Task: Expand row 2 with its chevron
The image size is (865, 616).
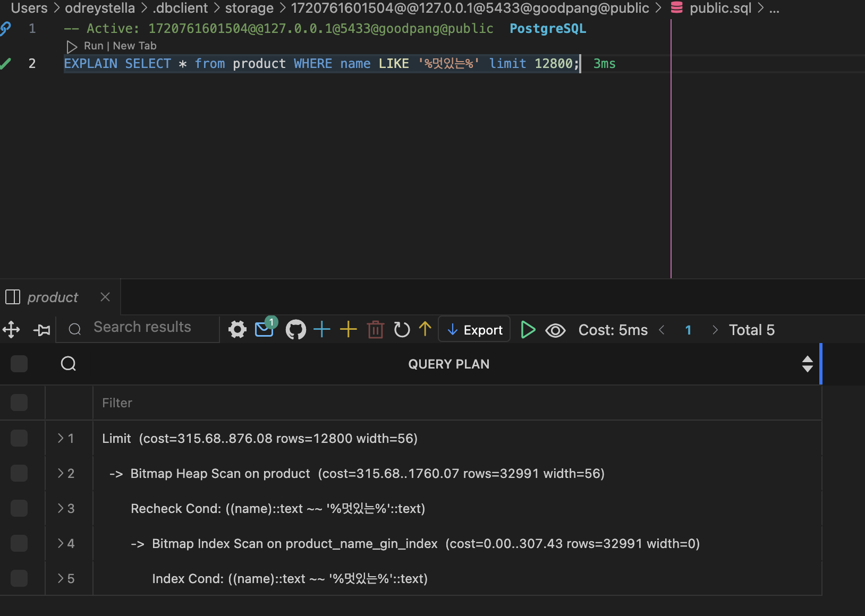Action: tap(61, 473)
